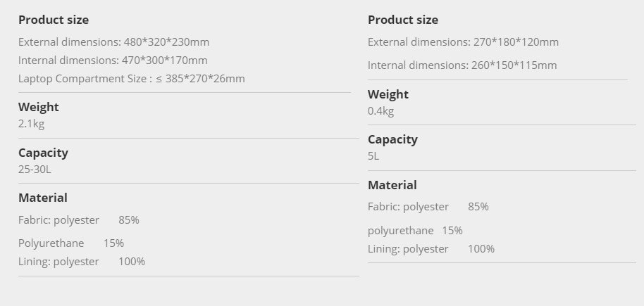Screen dimensions: 644x306
Task: Click the External dimensions 480*320*230mm line
Action: click(113, 42)
